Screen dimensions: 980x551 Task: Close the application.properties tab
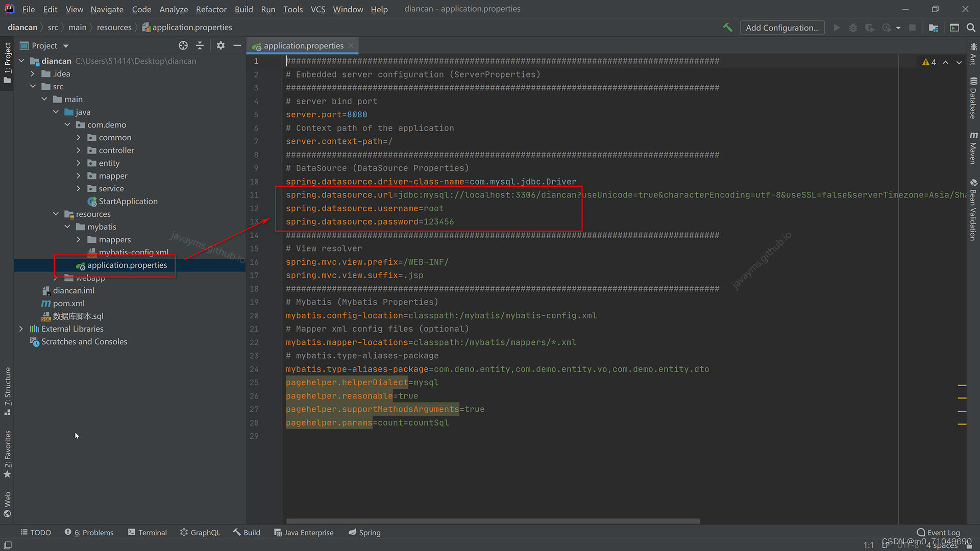pos(351,45)
